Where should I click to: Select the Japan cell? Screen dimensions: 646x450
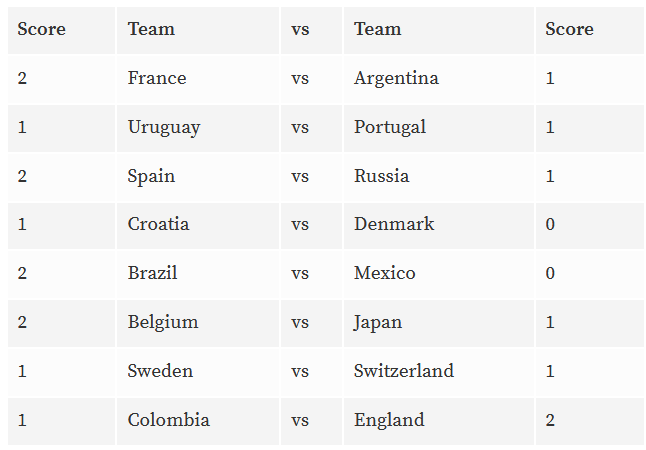point(439,323)
